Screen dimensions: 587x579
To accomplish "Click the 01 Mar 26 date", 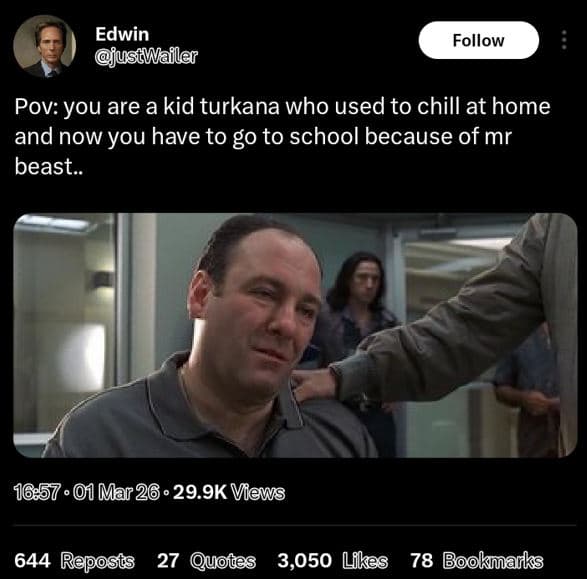I will click(x=116, y=492).
